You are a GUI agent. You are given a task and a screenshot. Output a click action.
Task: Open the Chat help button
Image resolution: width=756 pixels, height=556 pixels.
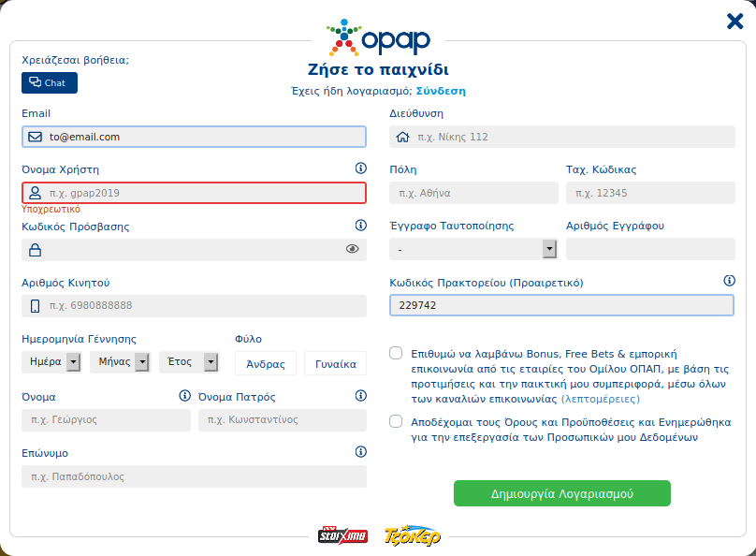point(50,83)
